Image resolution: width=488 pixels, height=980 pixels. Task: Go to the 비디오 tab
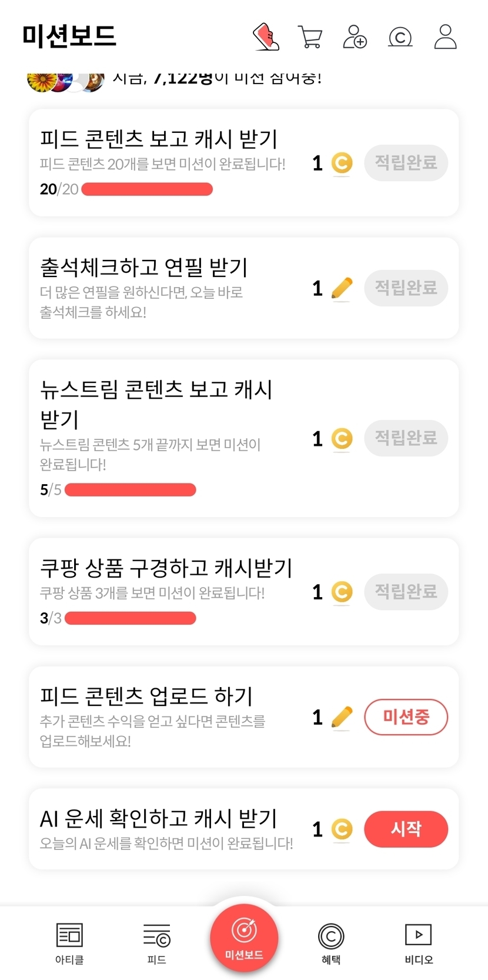click(x=419, y=943)
